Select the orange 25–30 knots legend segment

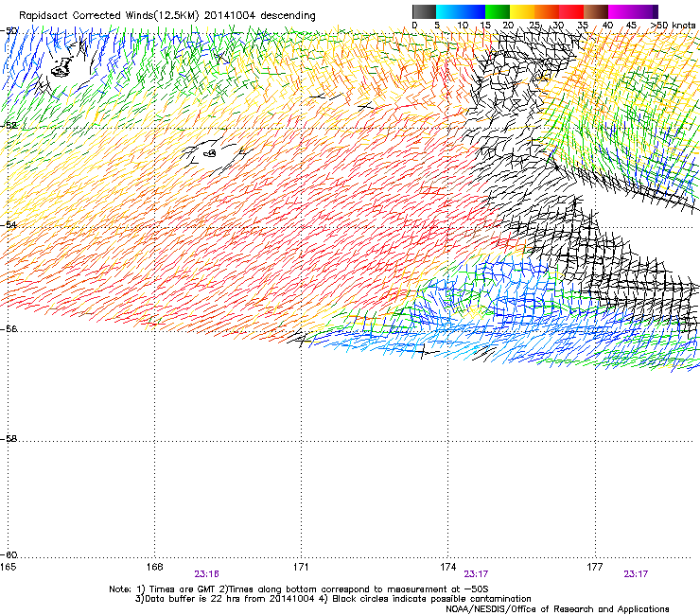[547, 11]
